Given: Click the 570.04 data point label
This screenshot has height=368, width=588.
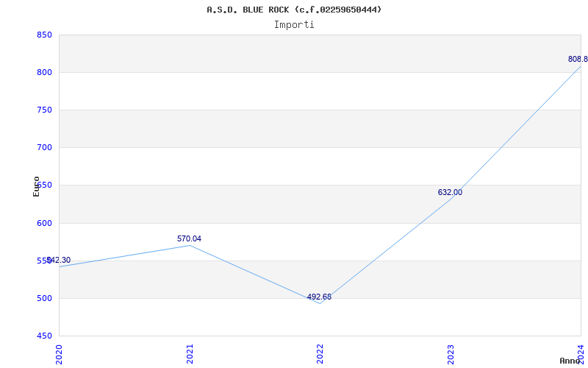Looking at the screenshot, I should tap(189, 238).
